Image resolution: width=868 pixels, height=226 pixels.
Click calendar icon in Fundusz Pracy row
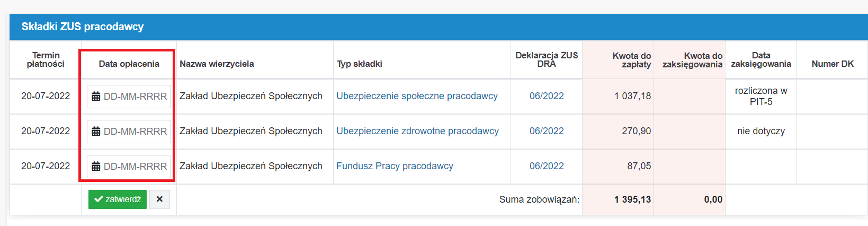click(x=96, y=167)
